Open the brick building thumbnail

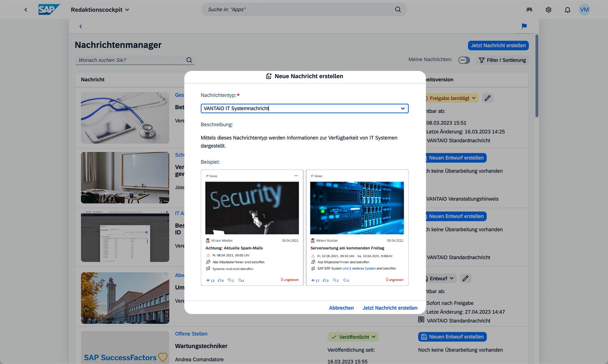pyautogui.click(x=125, y=298)
